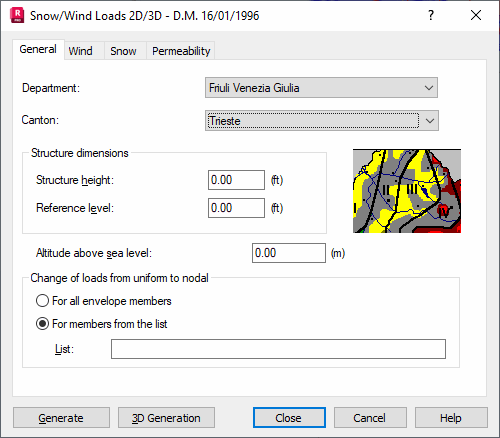Start 3D Generation
Viewport: 500px width, 438px height.
click(x=166, y=418)
